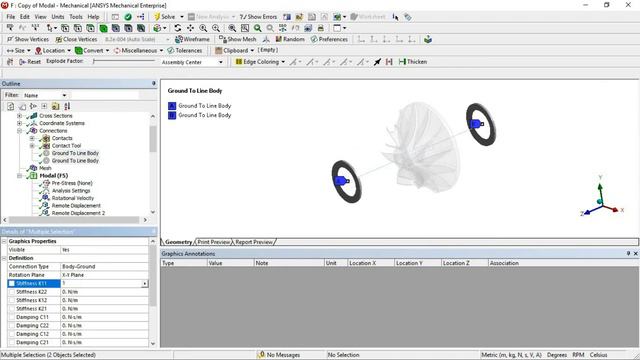
Task: Pin the Outline panel
Action: pyautogui.click(x=153, y=83)
